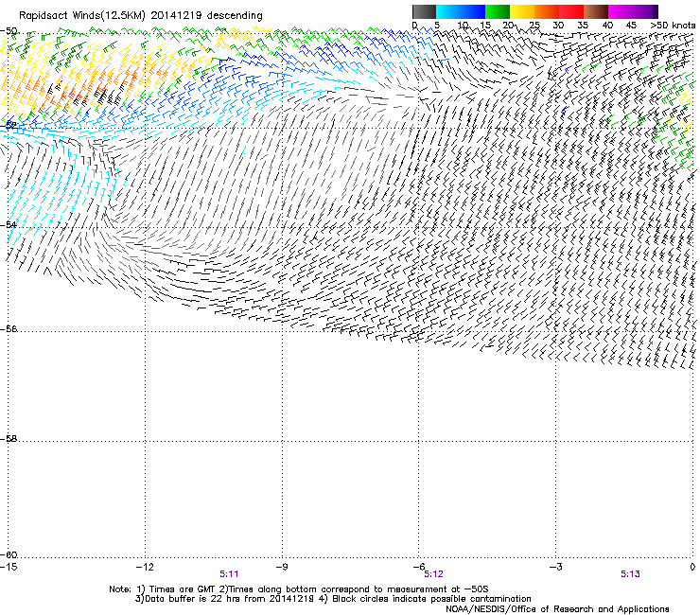Click the orange 25-30 knots legend swatch
This screenshot has height=615, width=700.
point(547,11)
